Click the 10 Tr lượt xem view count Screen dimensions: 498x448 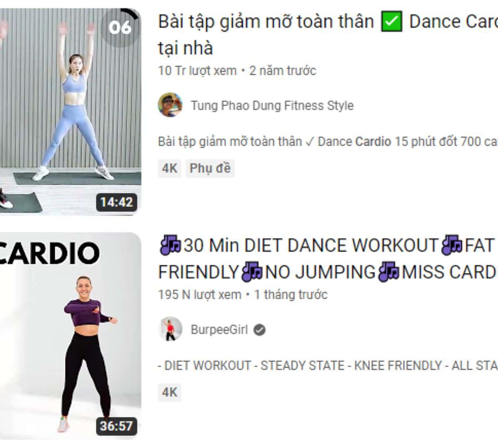click(x=197, y=71)
